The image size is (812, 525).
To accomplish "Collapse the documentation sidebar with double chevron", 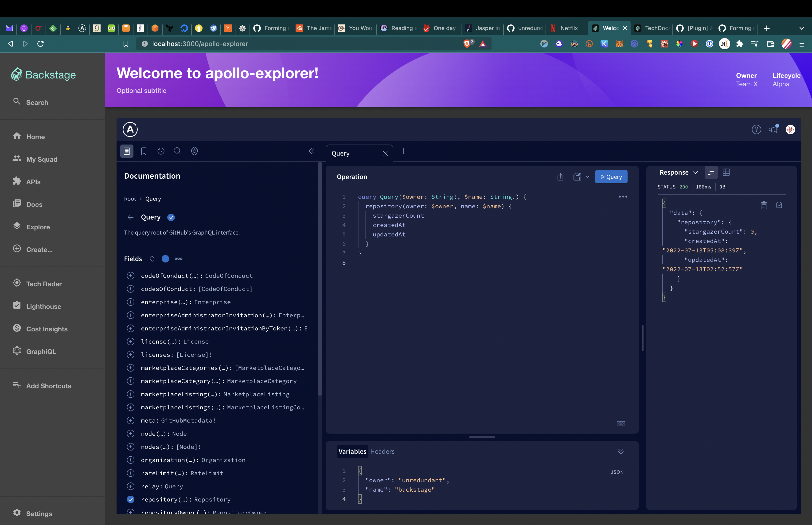I will [x=312, y=151].
